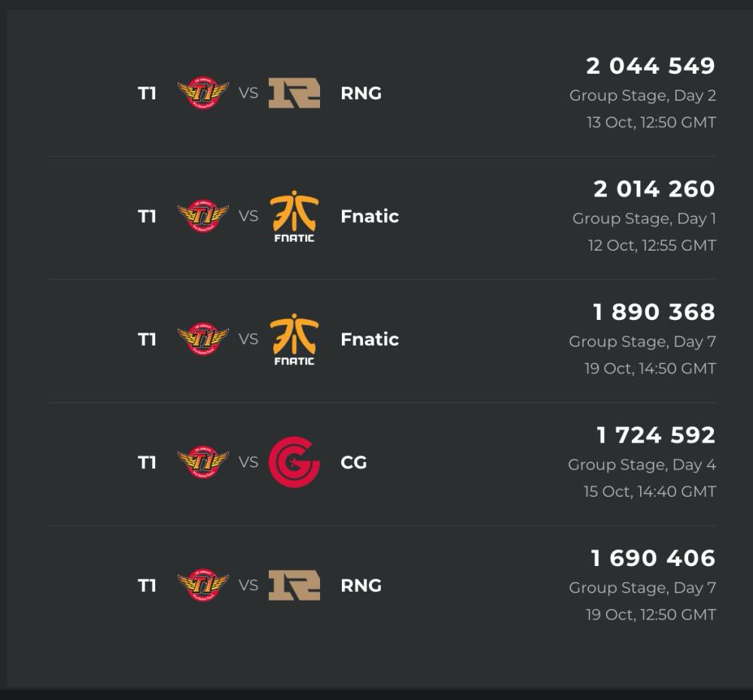
Task: Click the 1 724 592 viewer count
Action: [x=656, y=435]
